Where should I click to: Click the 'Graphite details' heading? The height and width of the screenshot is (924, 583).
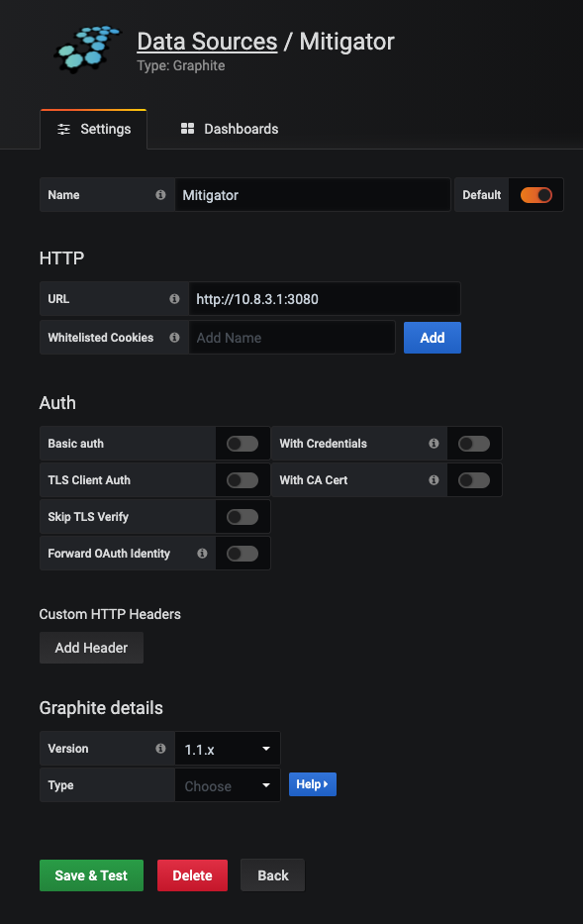[101, 708]
